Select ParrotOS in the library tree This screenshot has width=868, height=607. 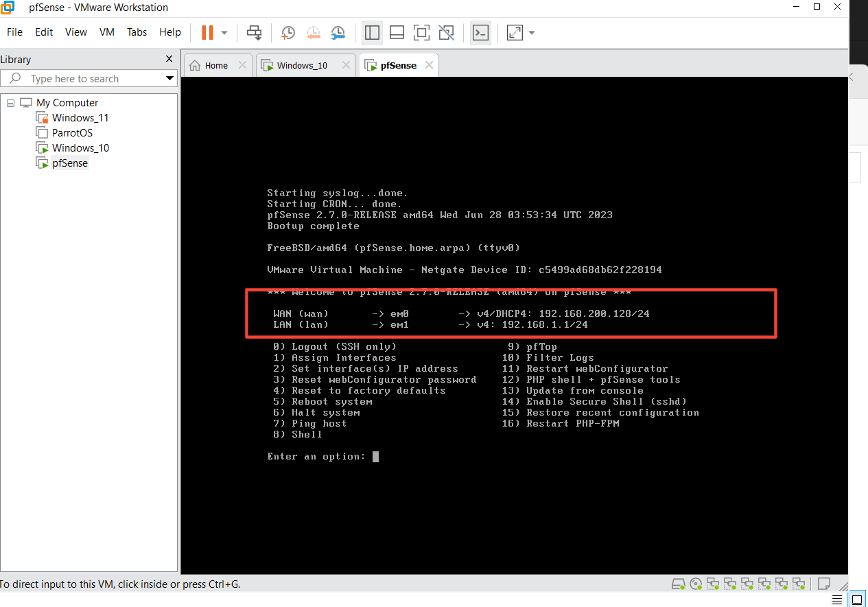point(72,133)
